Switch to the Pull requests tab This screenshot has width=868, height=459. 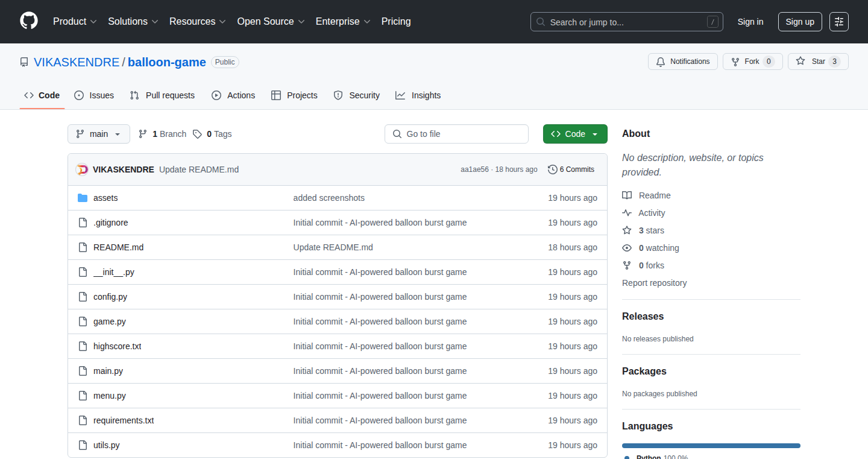point(163,95)
